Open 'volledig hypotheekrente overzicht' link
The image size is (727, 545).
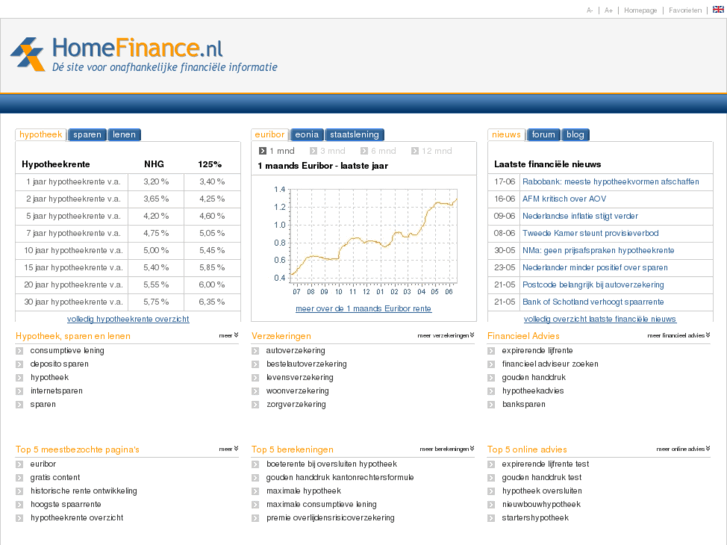point(128,319)
